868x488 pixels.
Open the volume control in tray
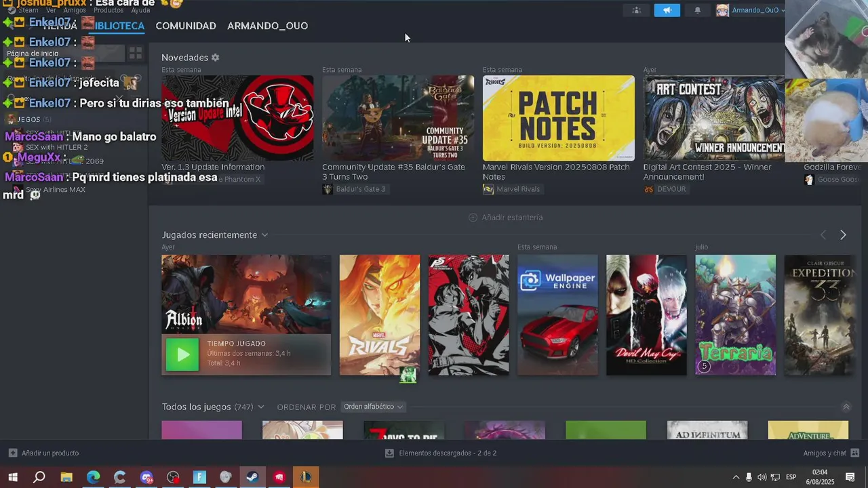[762, 477]
